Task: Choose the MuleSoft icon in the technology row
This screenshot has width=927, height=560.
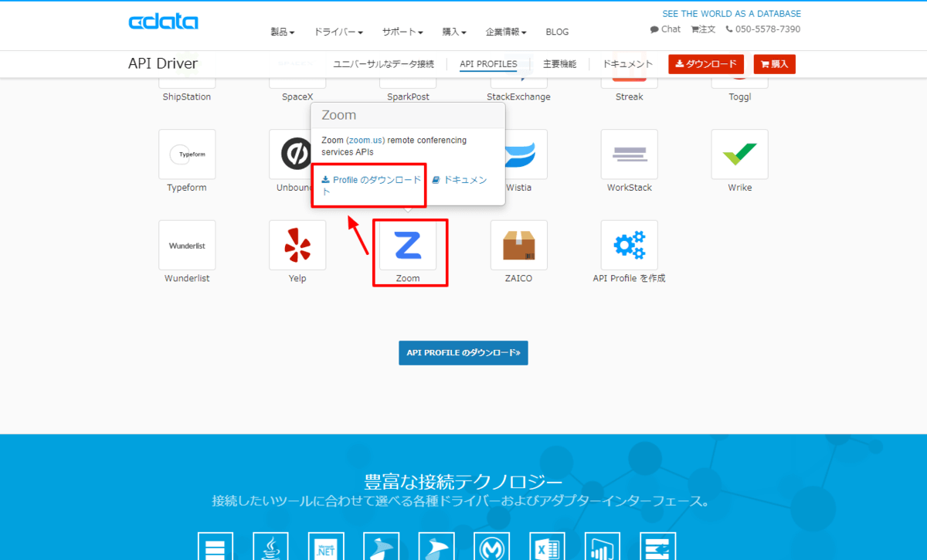Action: 492,546
